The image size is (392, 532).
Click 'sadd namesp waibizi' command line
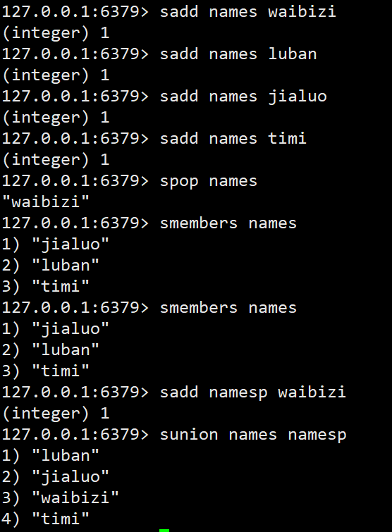coord(253,392)
